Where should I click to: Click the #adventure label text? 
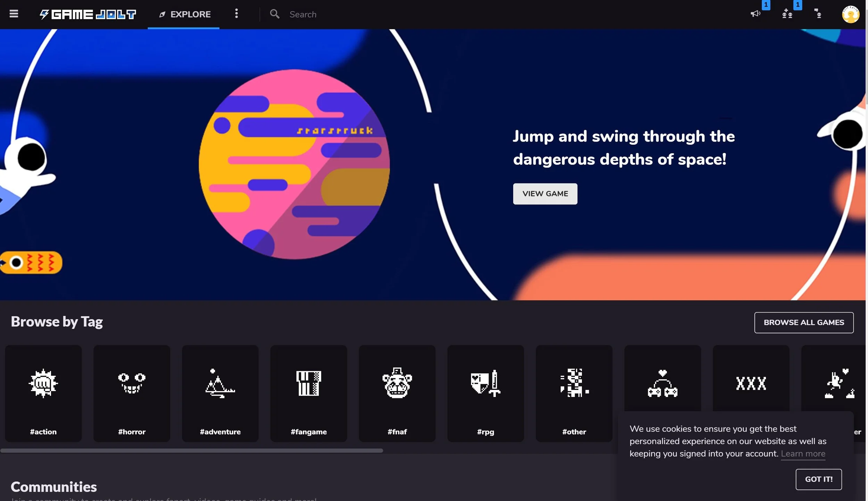220,432
